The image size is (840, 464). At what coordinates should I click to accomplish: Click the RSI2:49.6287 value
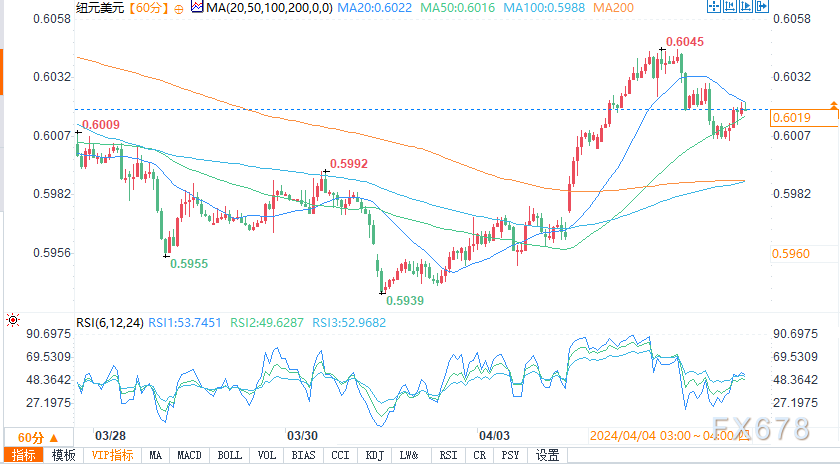coord(267,323)
